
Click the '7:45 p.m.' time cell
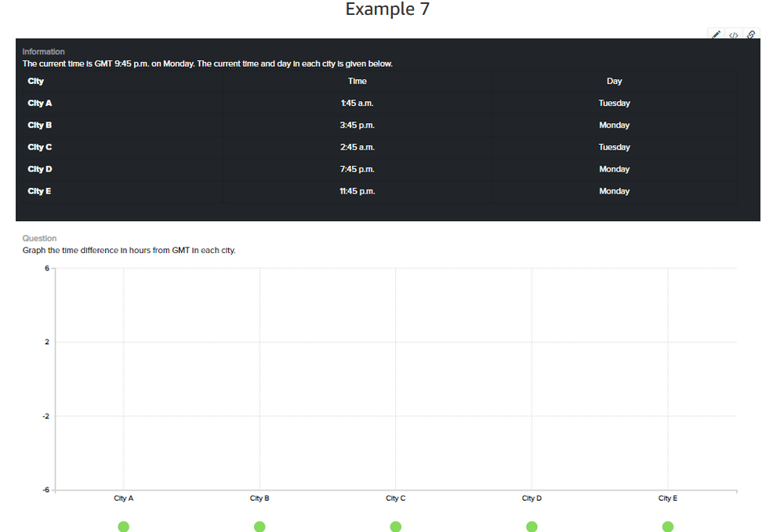[357, 169]
